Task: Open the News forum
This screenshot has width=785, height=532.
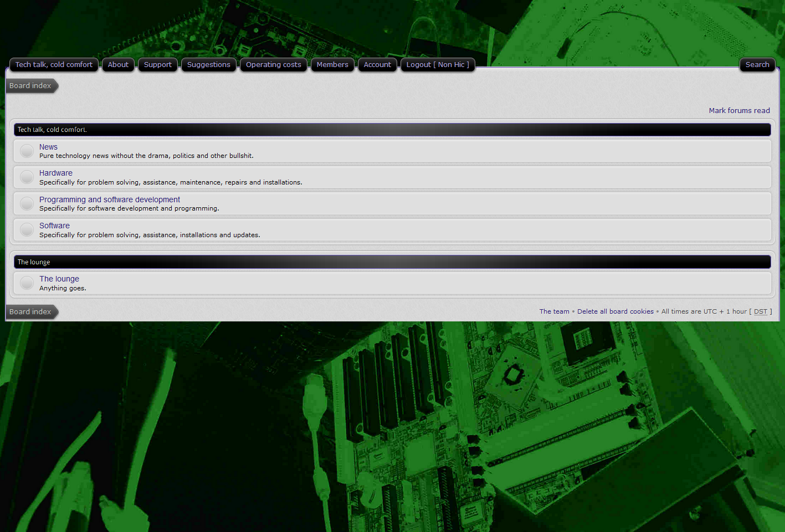Action: click(x=48, y=147)
